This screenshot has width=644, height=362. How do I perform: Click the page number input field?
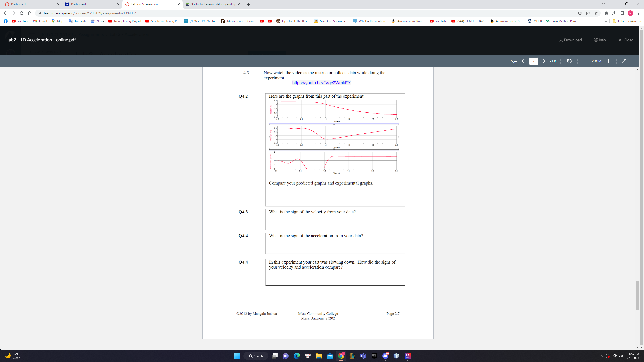tap(533, 61)
